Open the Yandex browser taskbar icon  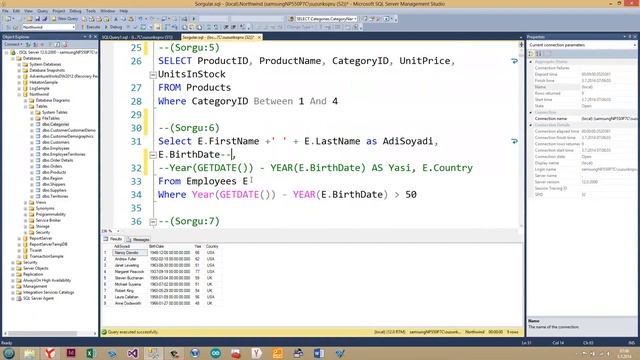click(50, 353)
